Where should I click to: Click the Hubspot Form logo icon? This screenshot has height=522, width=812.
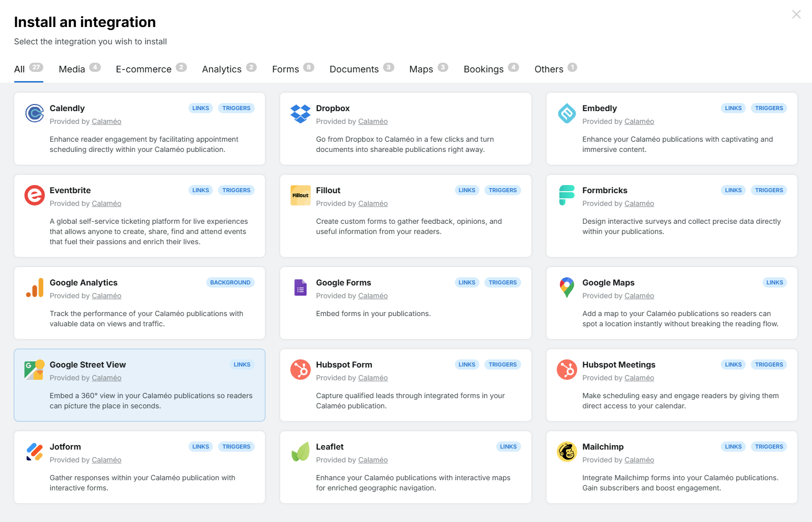301,370
